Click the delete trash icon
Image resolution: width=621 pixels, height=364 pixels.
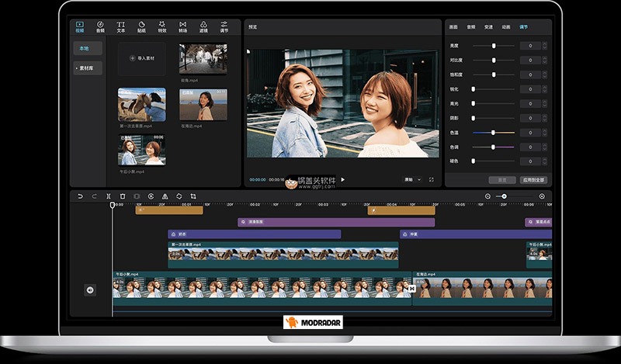(x=123, y=196)
